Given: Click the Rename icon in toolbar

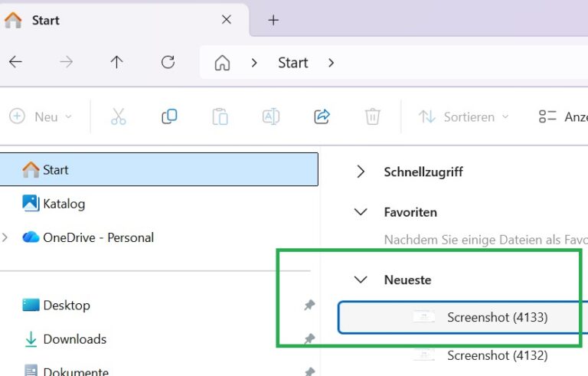Looking at the screenshot, I should click(271, 116).
